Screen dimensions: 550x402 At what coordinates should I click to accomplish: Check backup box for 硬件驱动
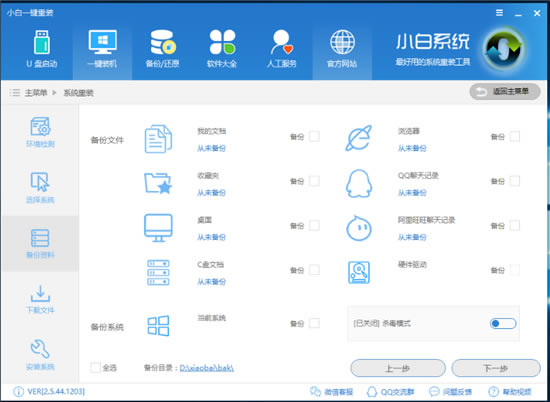tap(515, 270)
